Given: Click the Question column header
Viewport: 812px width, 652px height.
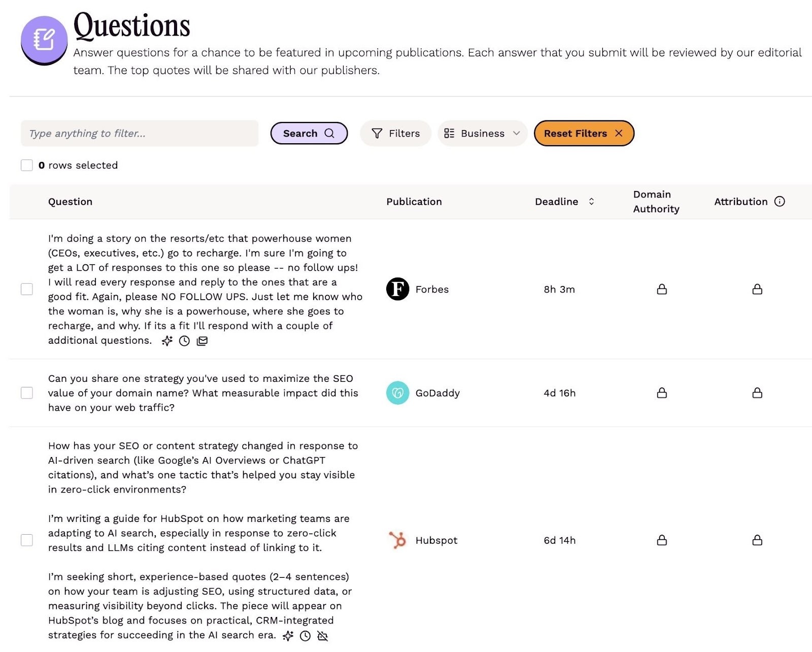Looking at the screenshot, I should click(x=71, y=201).
